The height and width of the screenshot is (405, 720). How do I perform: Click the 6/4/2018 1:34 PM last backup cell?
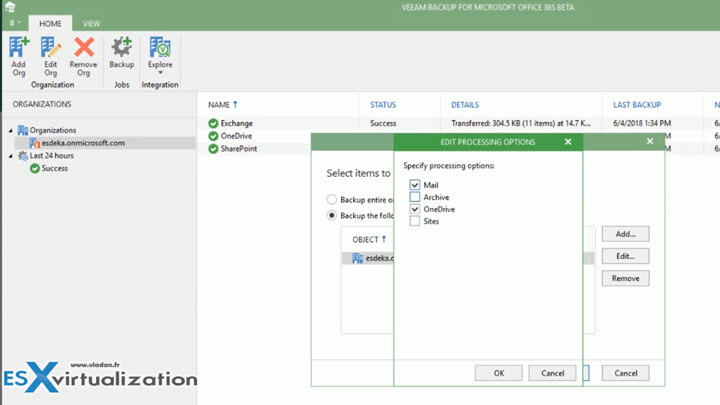[x=642, y=123]
